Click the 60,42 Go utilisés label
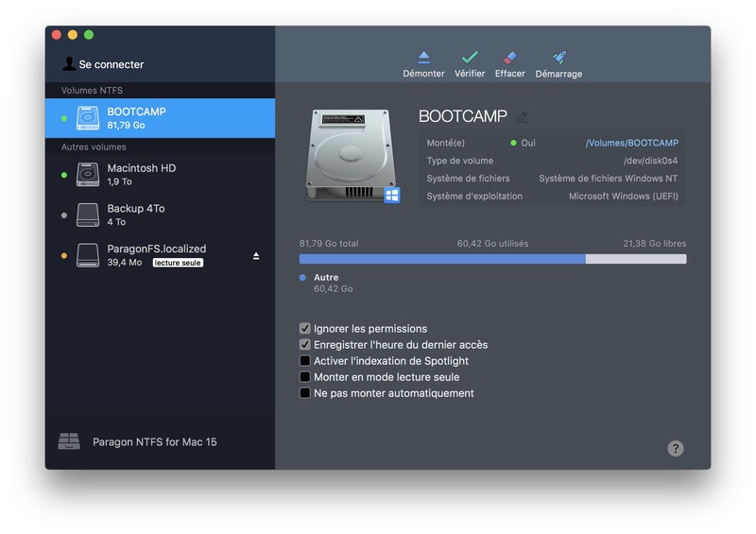The width and height of the screenshot is (756, 534). point(492,244)
